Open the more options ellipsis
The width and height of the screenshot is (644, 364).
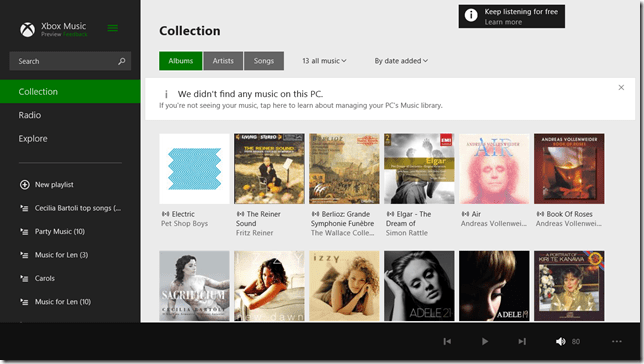point(617,341)
